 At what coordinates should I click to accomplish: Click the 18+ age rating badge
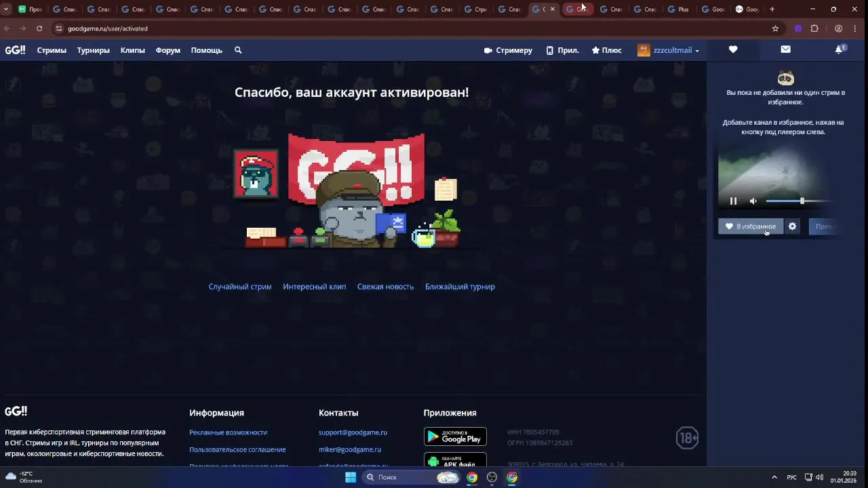pyautogui.click(x=687, y=438)
